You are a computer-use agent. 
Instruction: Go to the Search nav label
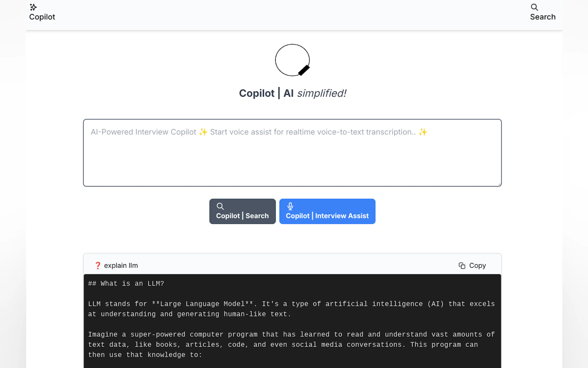coord(543,17)
